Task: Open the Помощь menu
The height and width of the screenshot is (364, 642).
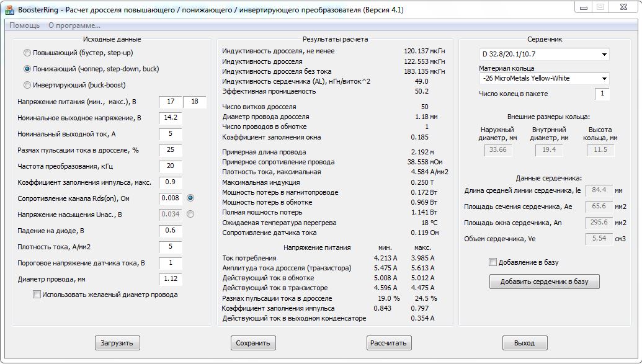Action: coord(25,25)
